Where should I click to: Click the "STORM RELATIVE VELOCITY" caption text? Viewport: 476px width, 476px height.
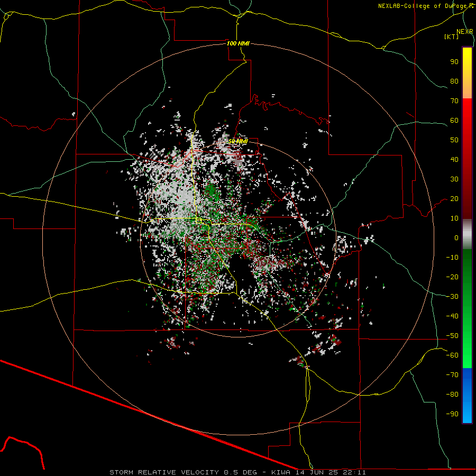point(164,472)
